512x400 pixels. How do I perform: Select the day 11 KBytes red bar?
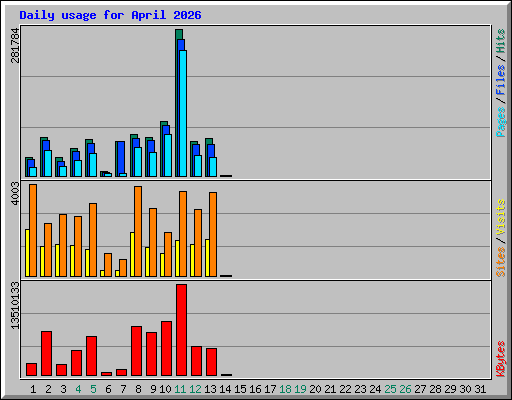pyautogui.click(x=181, y=330)
